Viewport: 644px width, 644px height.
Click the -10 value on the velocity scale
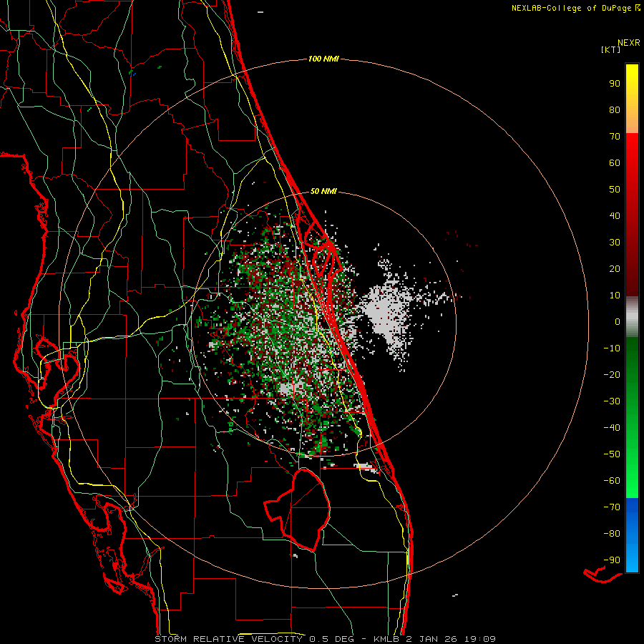(x=612, y=348)
